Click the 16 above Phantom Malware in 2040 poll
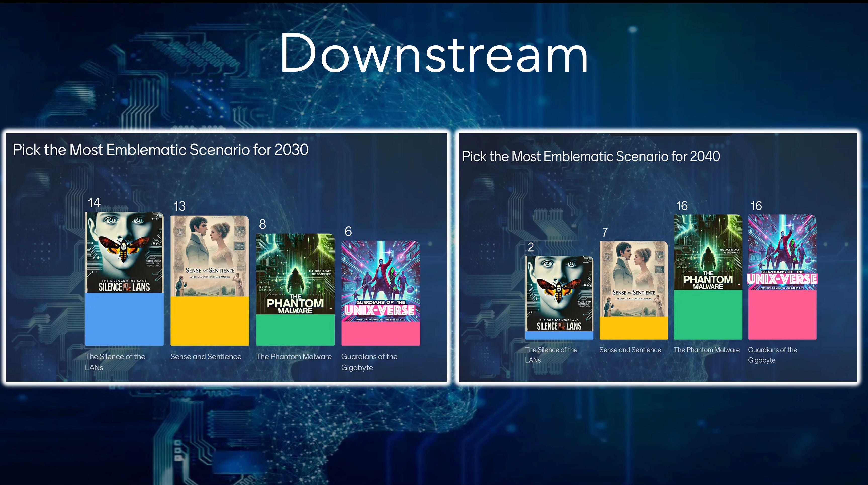This screenshot has height=485, width=868. [x=682, y=206]
